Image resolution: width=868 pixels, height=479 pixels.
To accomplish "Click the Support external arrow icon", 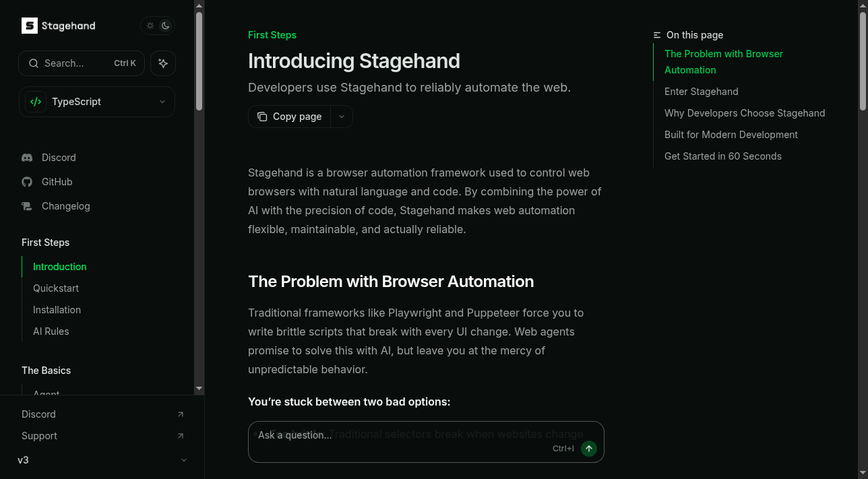I will coord(181,436).
